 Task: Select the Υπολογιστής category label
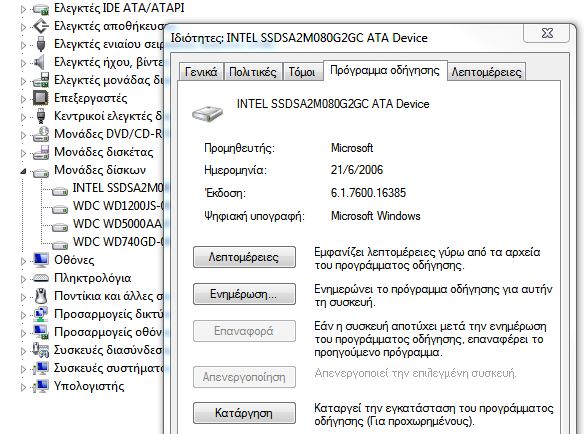tap(89, 386)
